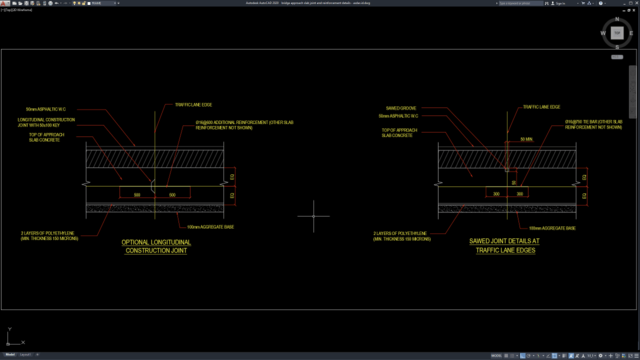Image resolution: width=640 pixels, height=360 pixels.
Task: Click the workspace switching gear icon
Action: 600,356
